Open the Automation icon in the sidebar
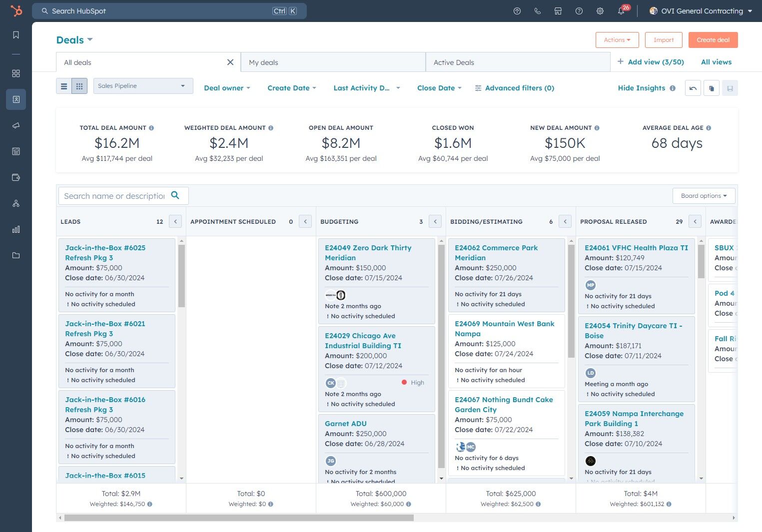The height and width of the screenshot is (532, 762). point(16,203)
